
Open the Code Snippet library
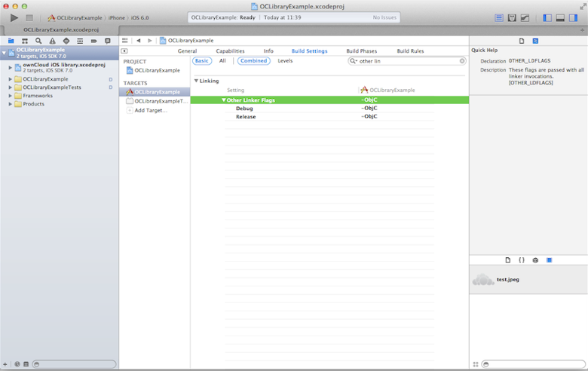tap(521, 260)
